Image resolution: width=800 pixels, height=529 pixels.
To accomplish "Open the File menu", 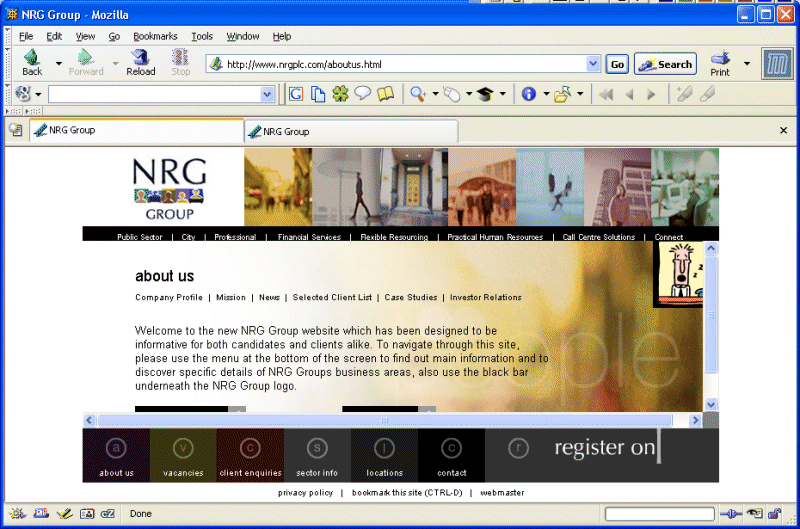I will [x=26, y=36].
